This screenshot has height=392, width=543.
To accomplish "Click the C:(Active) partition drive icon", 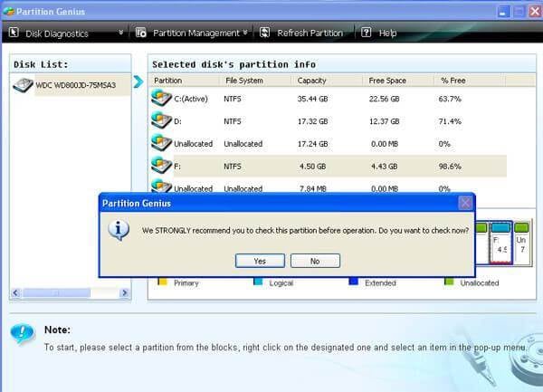I will click(x=161, y=98).
